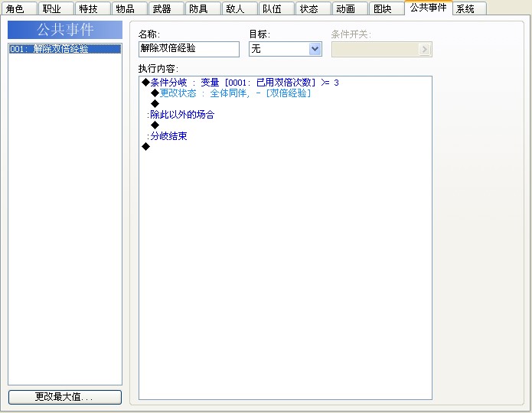Select the 条件分歧 变量 [0001] command line
The height and width of the screenshot is (413, 532).
coord(285,83)
